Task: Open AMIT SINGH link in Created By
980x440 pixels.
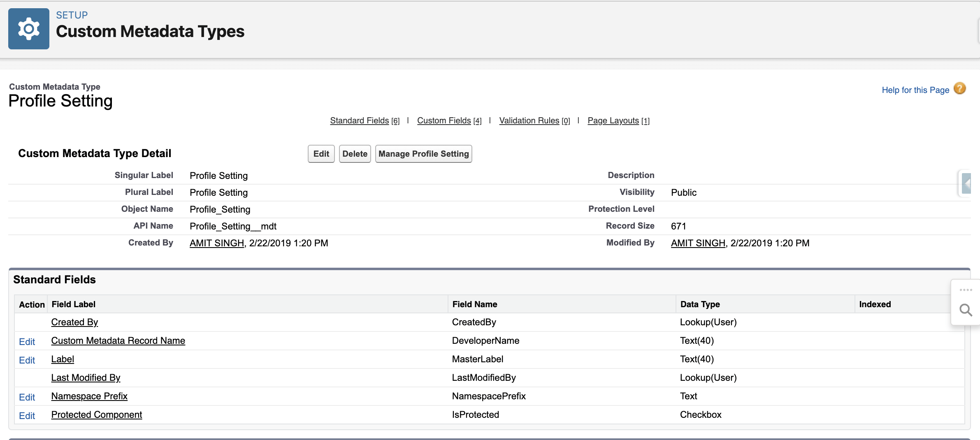Action: (217, 243)
